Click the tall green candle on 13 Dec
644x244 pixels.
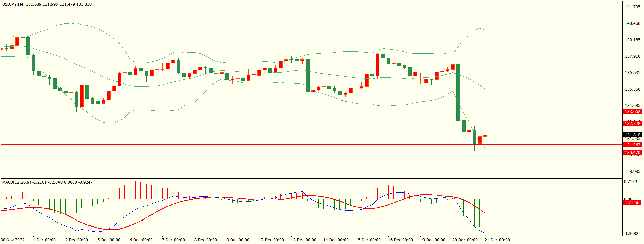click(308, 76)
